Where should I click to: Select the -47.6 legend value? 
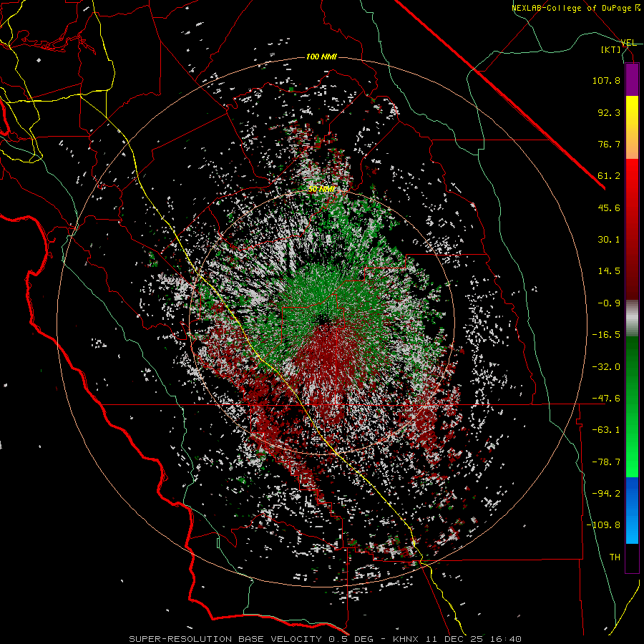[606, 399]
